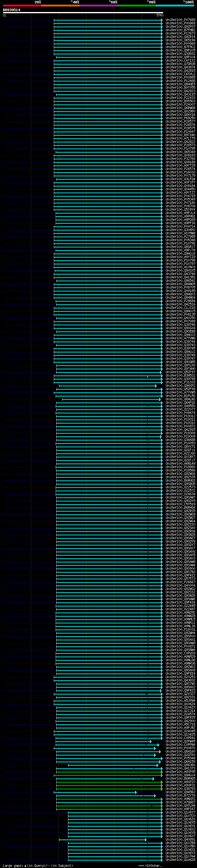Click green alignment bar for UniRef100_A9XP20

point(110,782)
